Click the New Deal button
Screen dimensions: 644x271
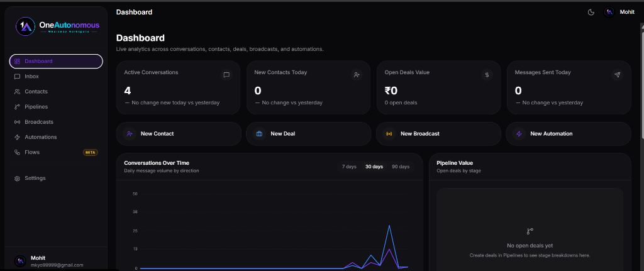pos(308,134)
